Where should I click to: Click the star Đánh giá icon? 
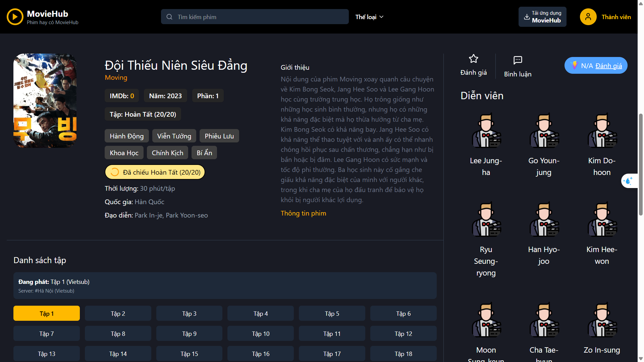point(473,59)
